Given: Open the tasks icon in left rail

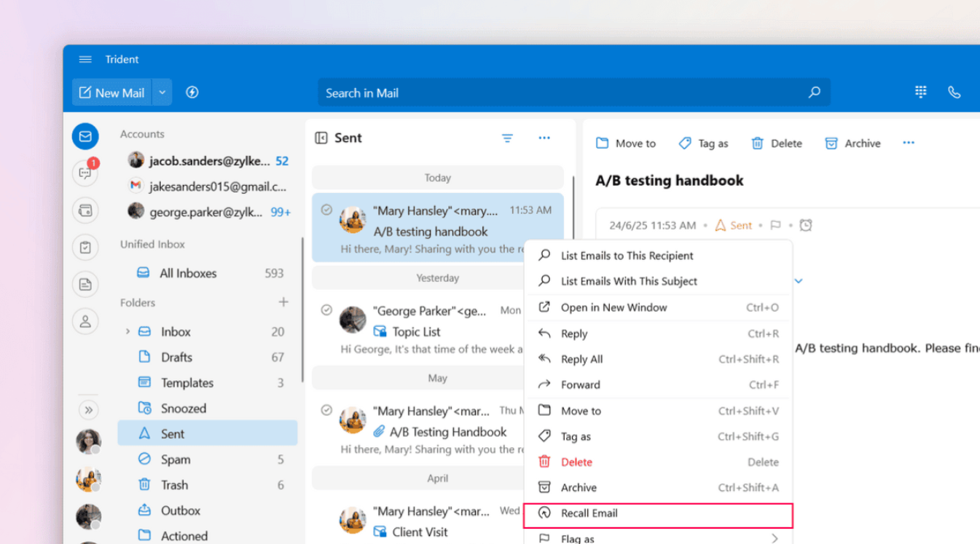Looking at the screenshot, I should [x=85, y=248].
